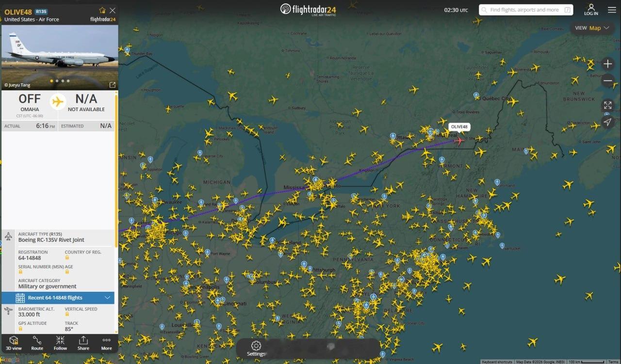The height and width of the screenshot is (364, 621).
Task: Select the first photo carousel dot
Action: coord(52,81)
